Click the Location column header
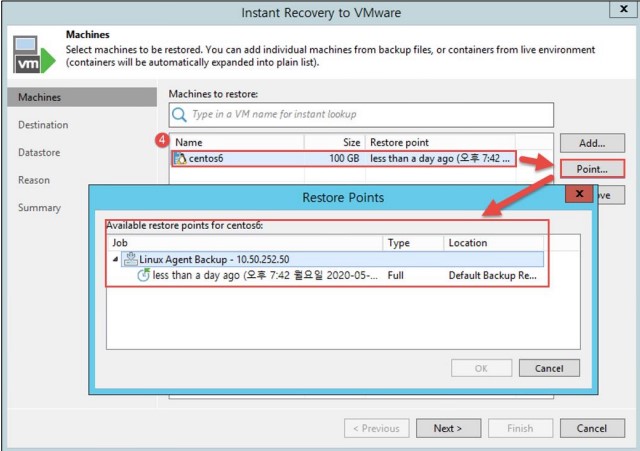The height and width of the screenshot is (451, 640). (493, 243)
